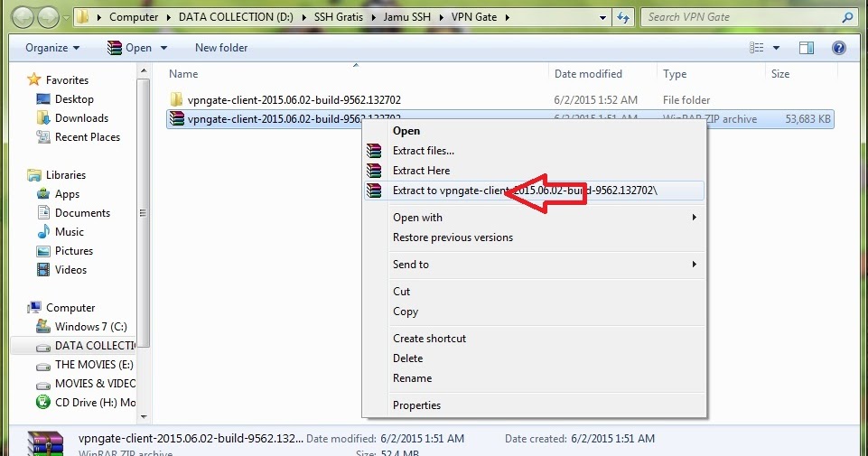
Task: Open the Help question mark icon
Action: (839, 48)
